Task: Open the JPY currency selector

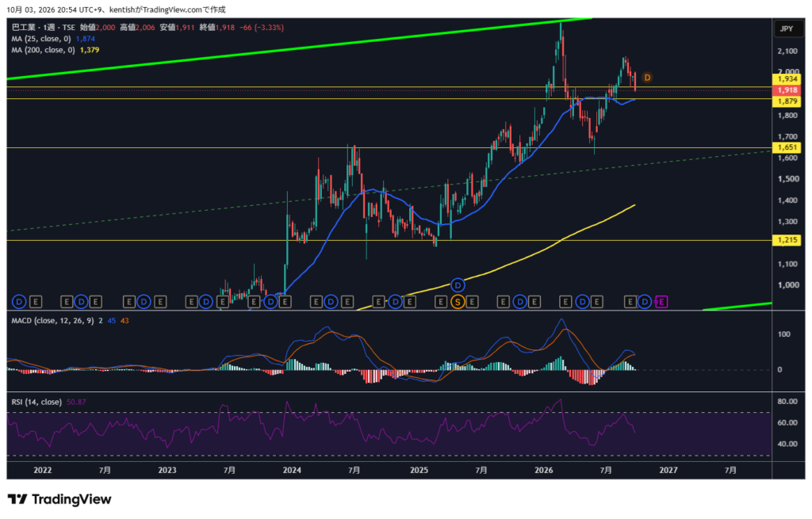Action: pyautogui.click(x=787, y=29)
